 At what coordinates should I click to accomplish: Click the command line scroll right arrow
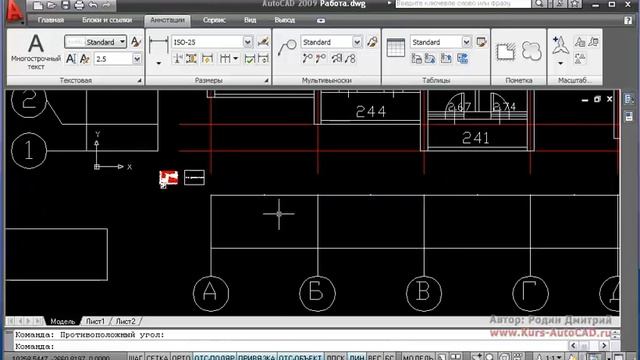[604, 346]
